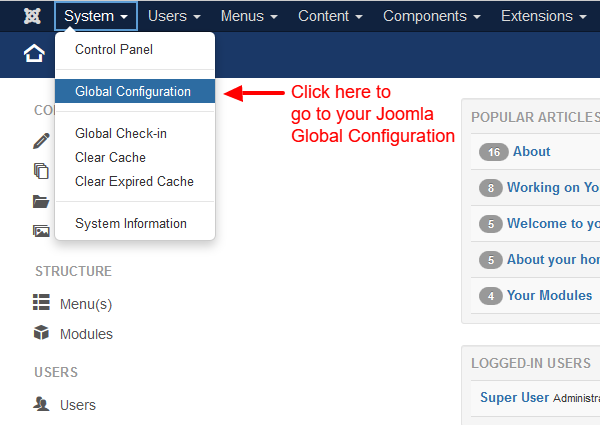Image resolution: width=600 pixels, height=425 pixels.
Task: Open System Information menu entry
Action: click(135, 223)
